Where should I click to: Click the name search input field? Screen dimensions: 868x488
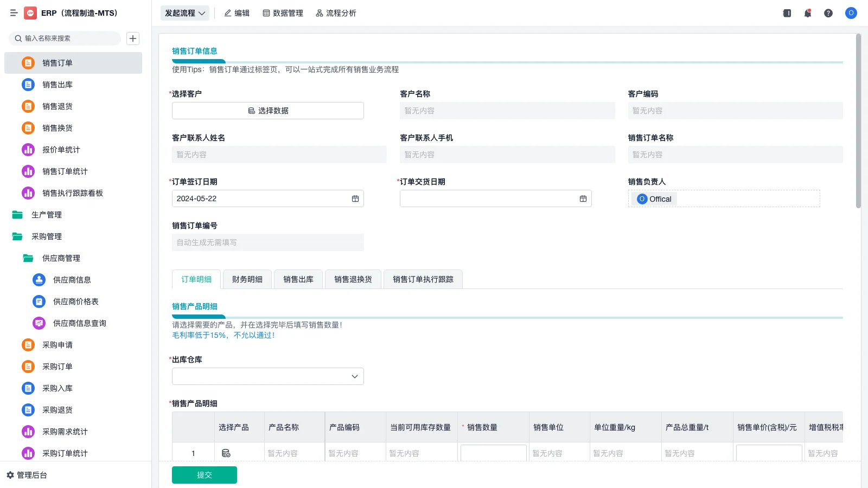(64, 38)
